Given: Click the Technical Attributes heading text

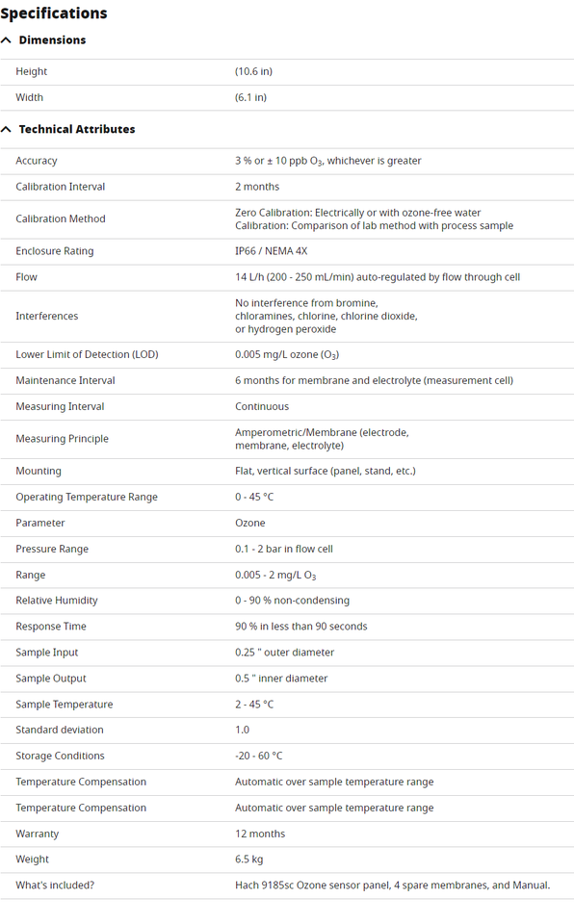Looking at the screenshot, I should coord(77,129).
